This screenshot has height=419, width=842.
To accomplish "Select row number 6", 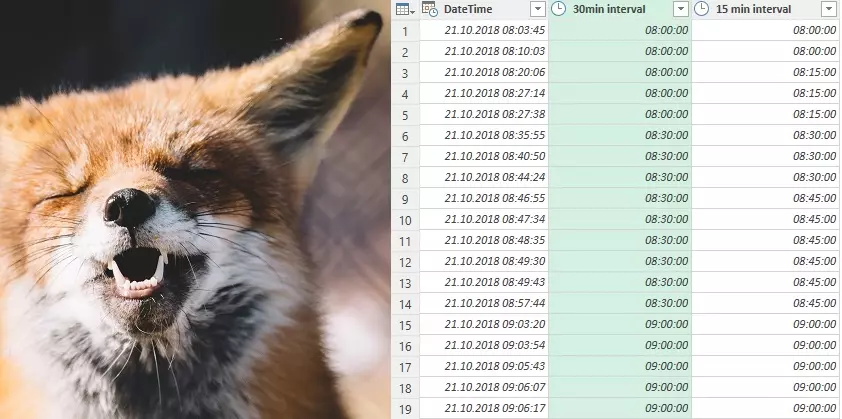I will [405, 136].
